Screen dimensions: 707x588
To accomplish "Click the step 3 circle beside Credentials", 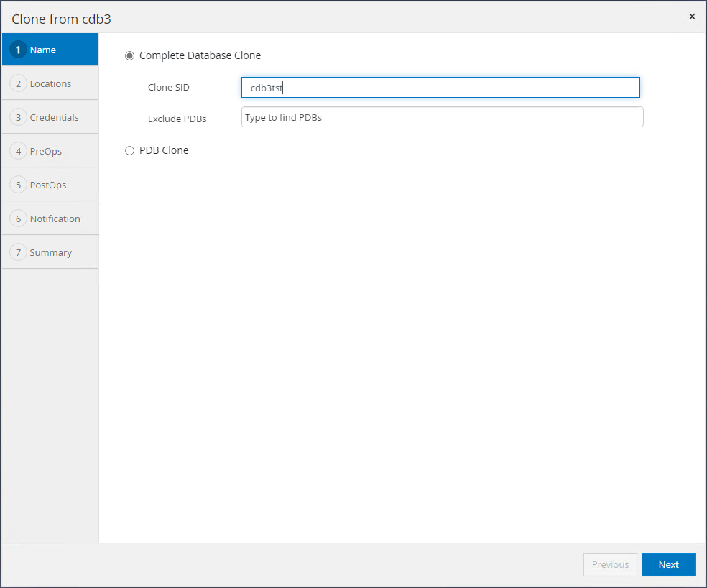I will (x=18, y=117).
